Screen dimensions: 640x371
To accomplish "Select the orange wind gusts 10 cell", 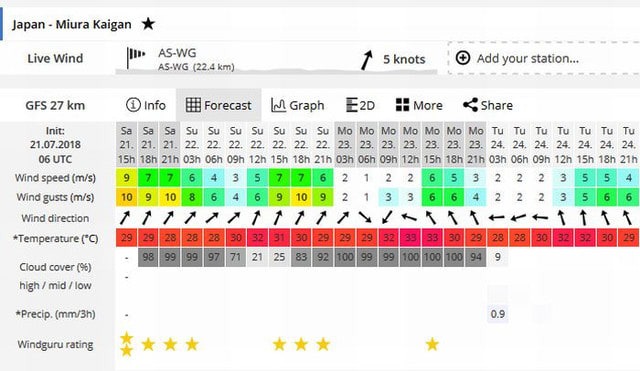I will tap(127, 197).
